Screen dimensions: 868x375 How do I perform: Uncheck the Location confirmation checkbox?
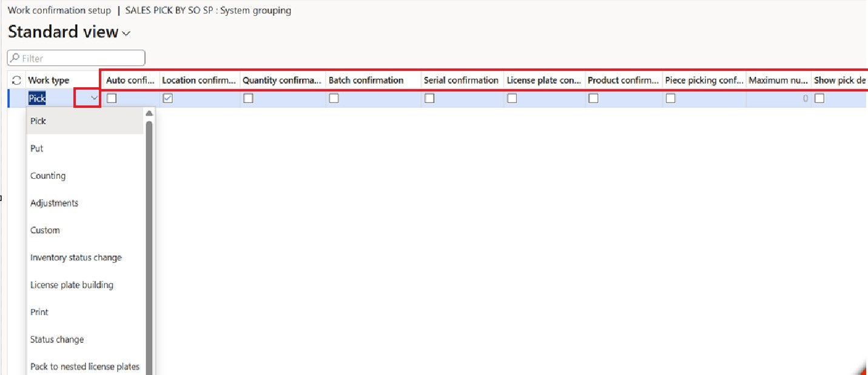[168, 98]
